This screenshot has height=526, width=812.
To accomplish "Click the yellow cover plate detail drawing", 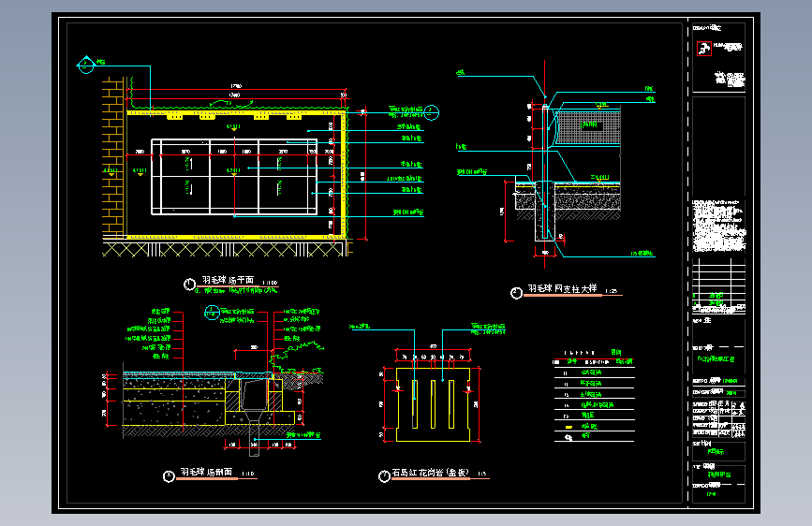I will click(x=433, y=404).
